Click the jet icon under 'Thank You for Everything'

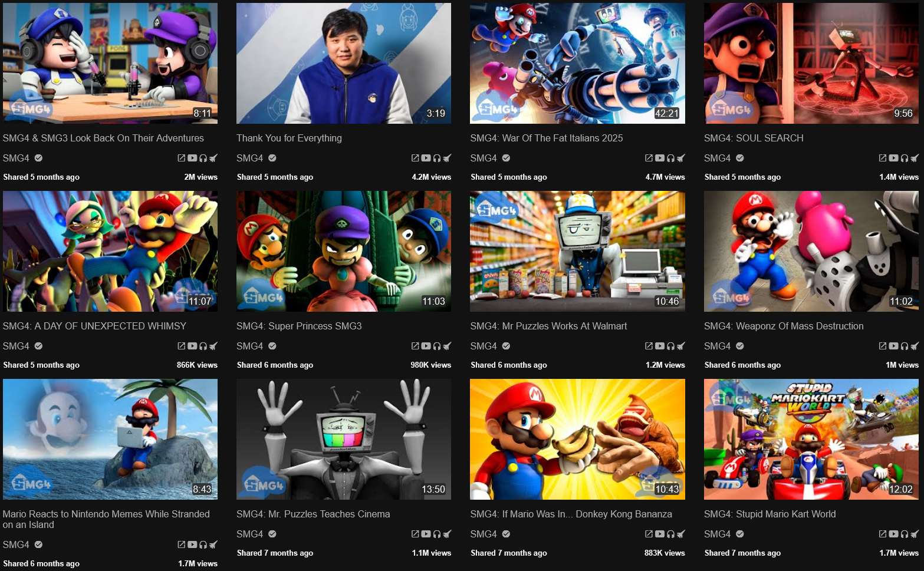(x=447, y=158)
